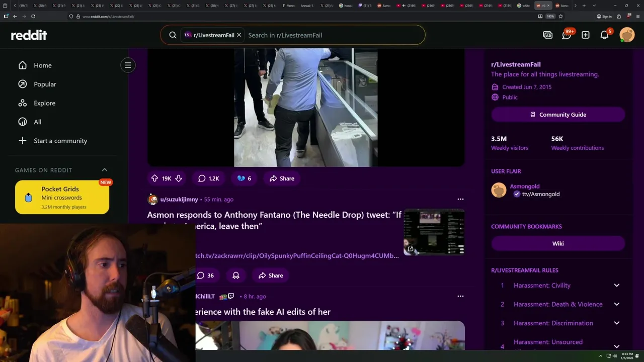Open the list all tabs dropdown

pos(594,6)
